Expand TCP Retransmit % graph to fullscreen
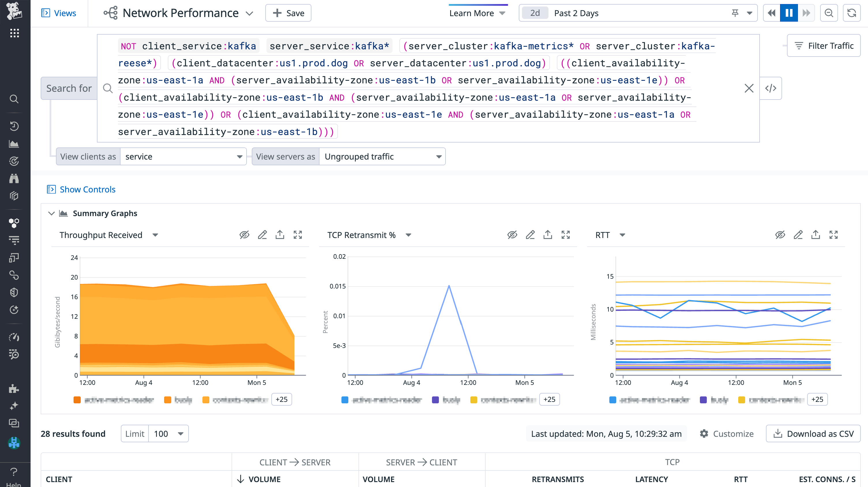This screenshot has width=868, height=487. (566, 235)
